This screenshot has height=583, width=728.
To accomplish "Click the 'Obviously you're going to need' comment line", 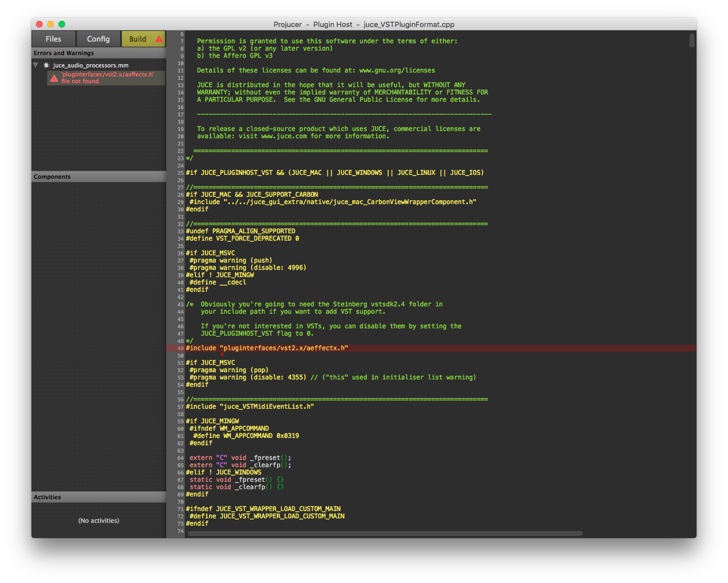I will click(315, 304).
